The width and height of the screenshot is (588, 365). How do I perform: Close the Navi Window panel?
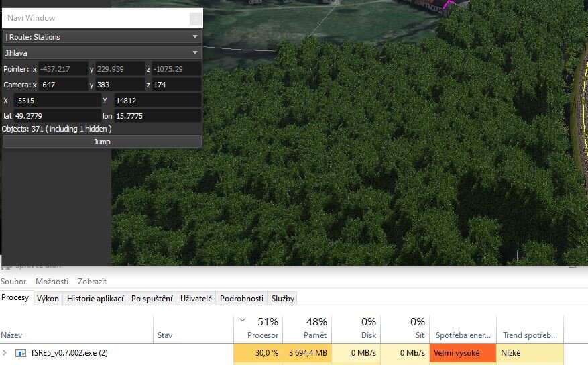click(195, 19)
